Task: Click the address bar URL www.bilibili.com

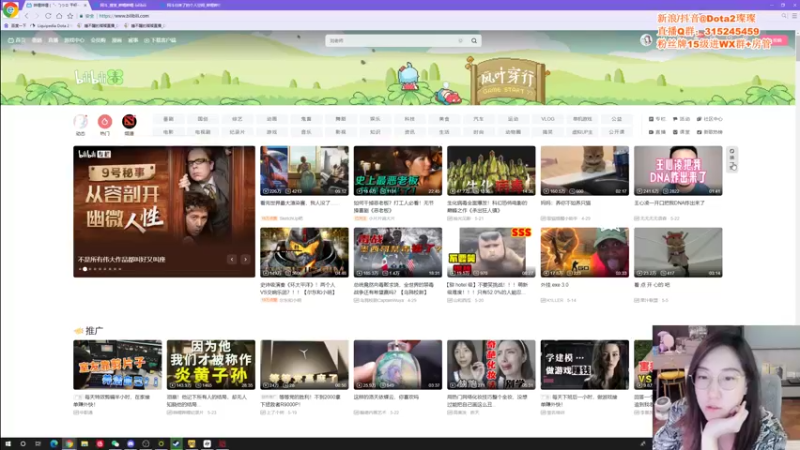Action: click(x=124, y=16)
